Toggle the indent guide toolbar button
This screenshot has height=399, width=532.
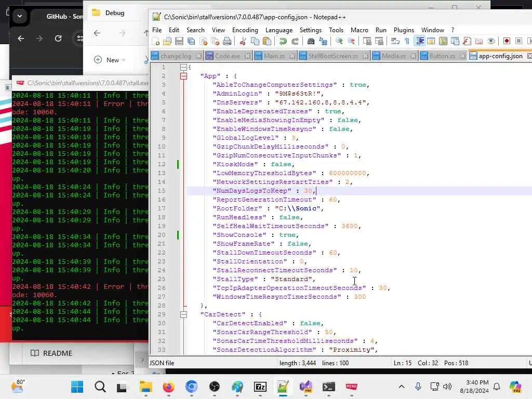coord(420,42)
